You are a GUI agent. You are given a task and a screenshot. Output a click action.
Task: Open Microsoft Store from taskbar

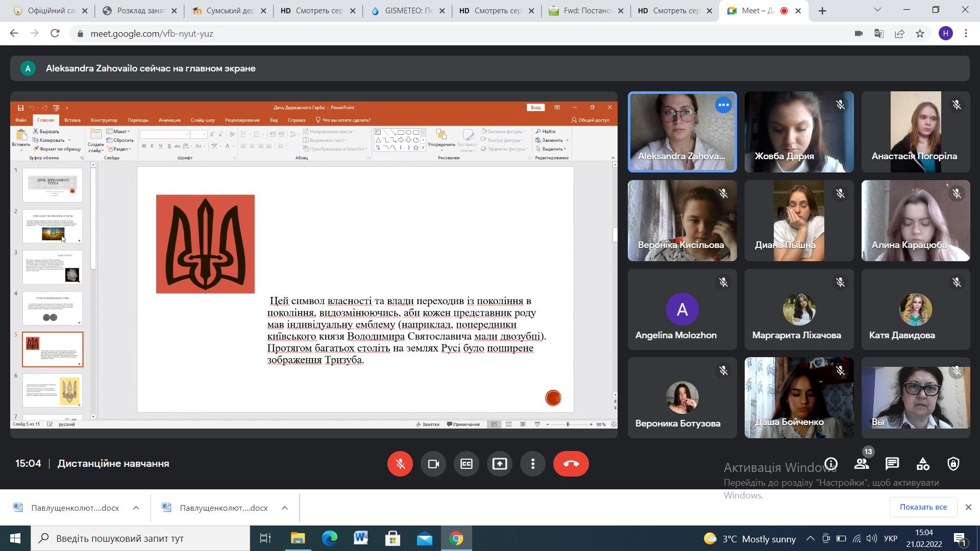393,538
